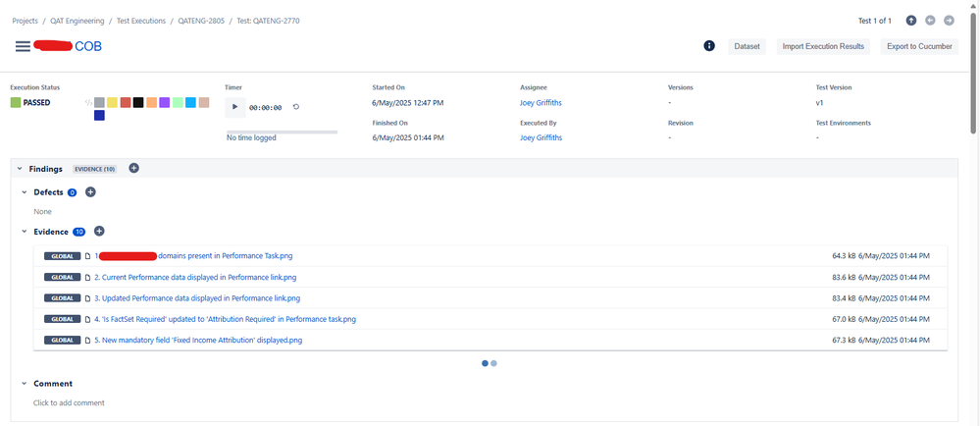Screen dimensions: 980x426
Task: Collapse the Findings section
Action: point(20,169)
